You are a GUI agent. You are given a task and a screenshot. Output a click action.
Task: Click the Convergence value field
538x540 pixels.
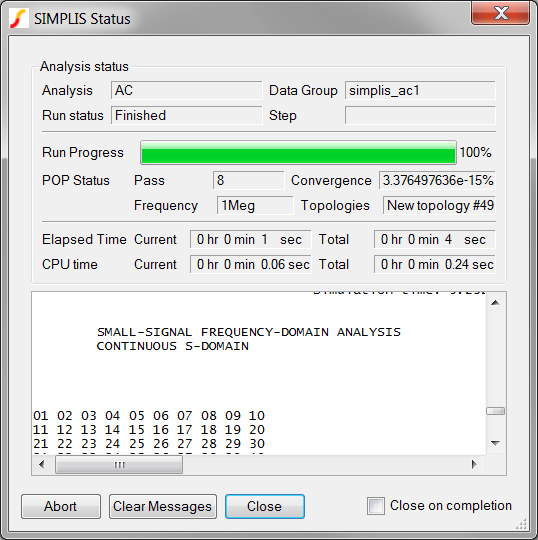coord(437,180)
